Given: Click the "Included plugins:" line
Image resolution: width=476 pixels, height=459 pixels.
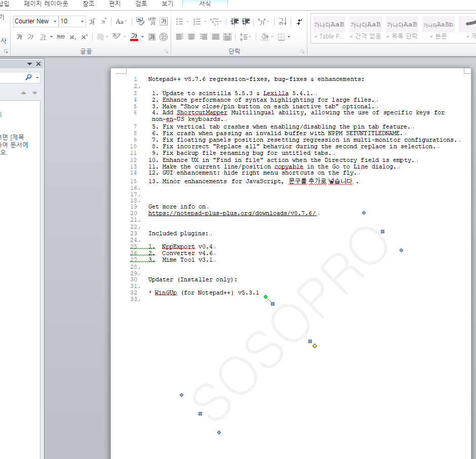Looking at the screenshot, I should click(178, 233).
